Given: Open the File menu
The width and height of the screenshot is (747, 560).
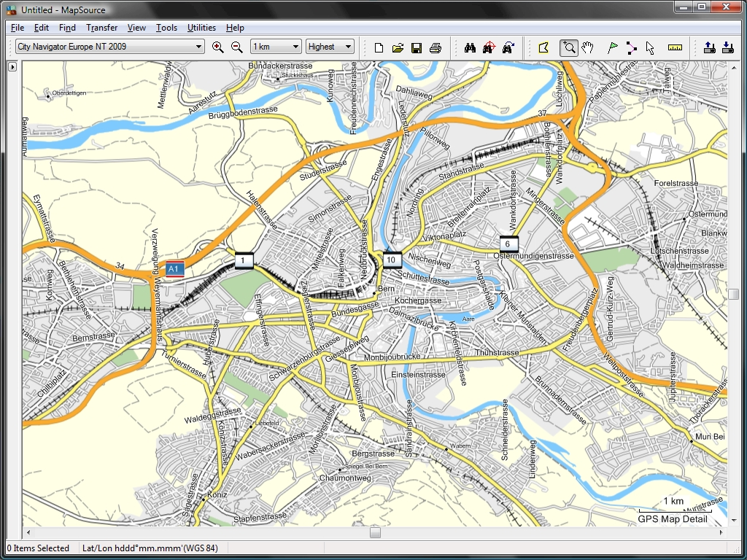Looking at the screenshot, I should pos(18,28).
